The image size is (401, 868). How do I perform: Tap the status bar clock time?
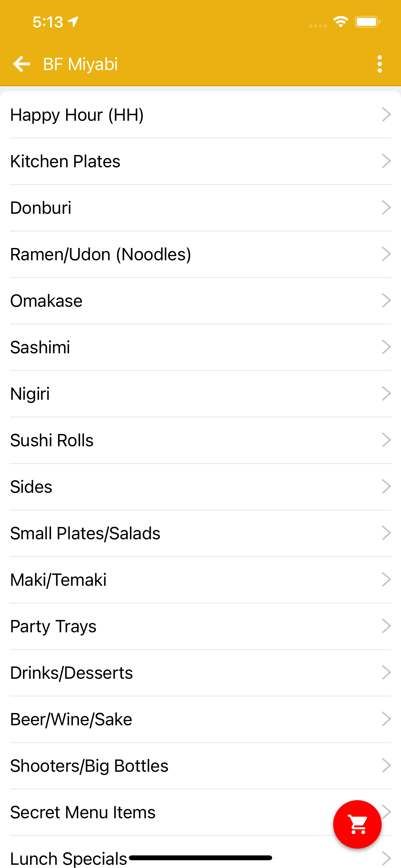click(x=48, y=22)
